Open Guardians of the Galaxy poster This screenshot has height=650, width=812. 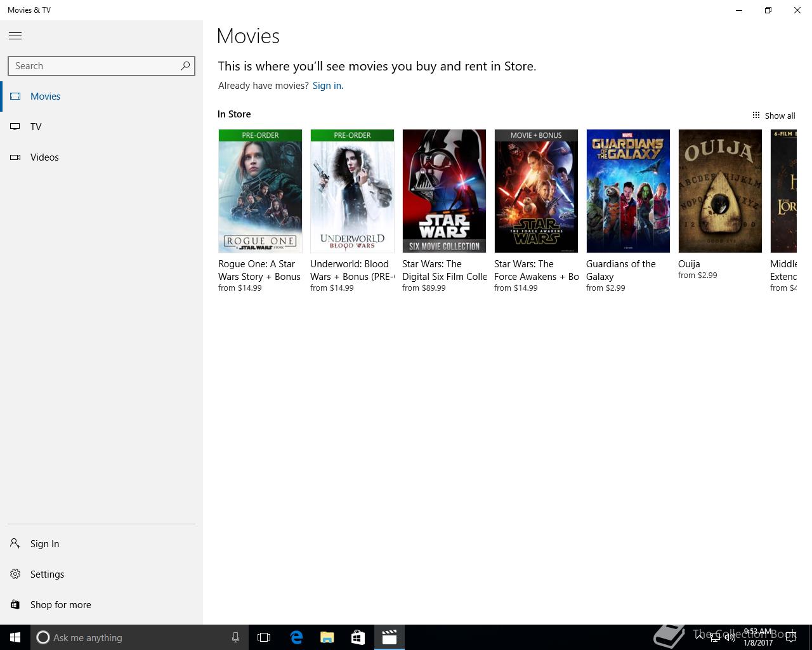(x=628, y=191)
